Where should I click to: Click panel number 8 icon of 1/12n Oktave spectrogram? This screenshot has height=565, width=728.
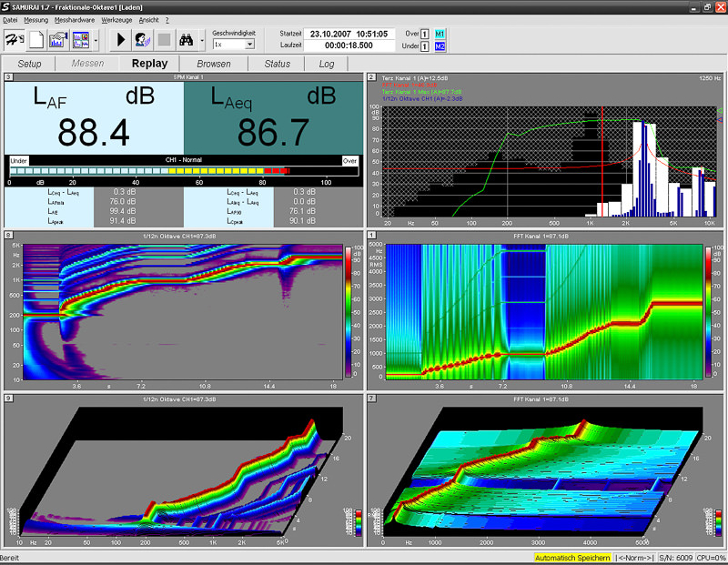coord(9,236)
